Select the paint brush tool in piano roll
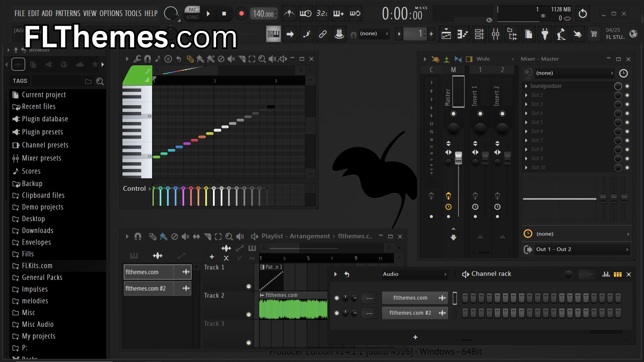Viewport: 644px width, 362px height. pos(200,59)
